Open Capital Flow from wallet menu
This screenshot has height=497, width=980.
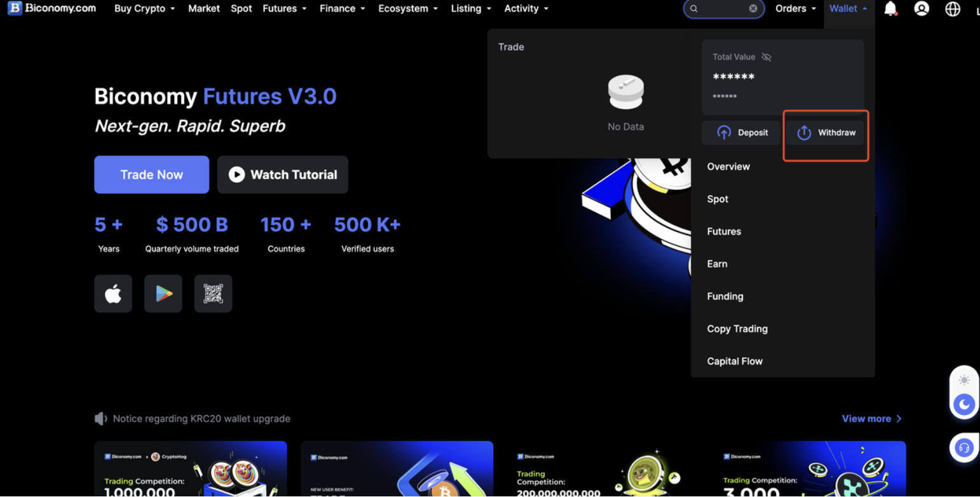click(735, 361)
